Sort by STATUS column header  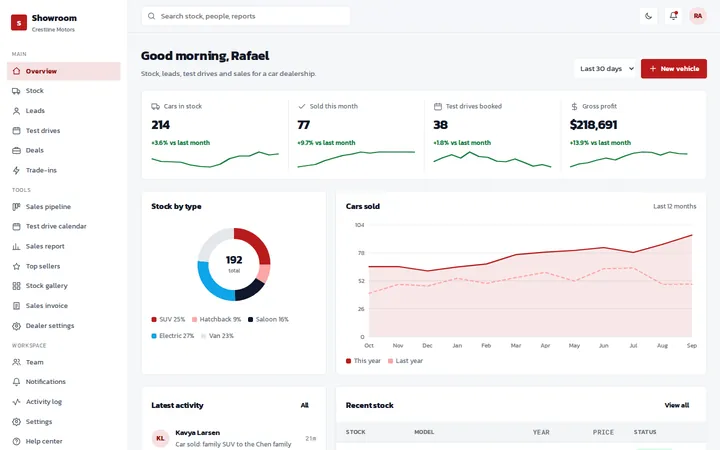tap(645, 432)
